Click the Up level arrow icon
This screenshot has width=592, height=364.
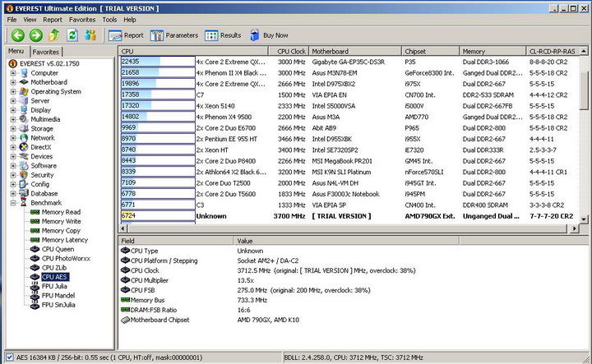(x=54, y=35)
